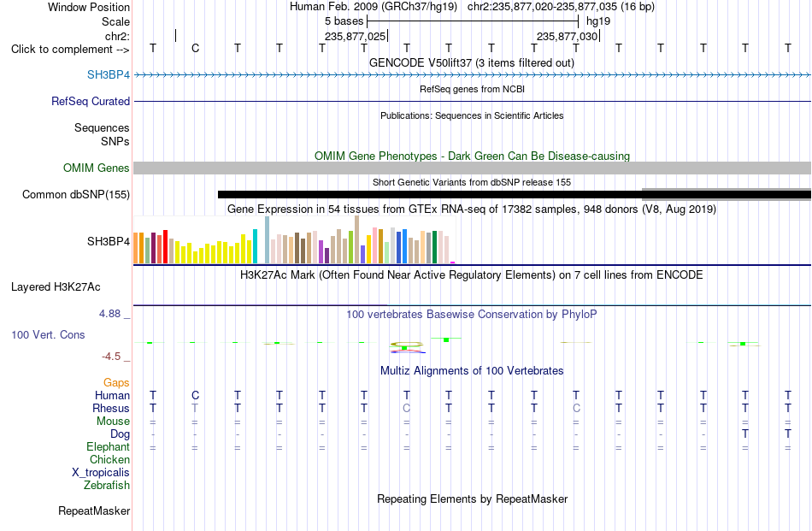Click the 'Click to complement -->' label
Image resolution: width=812 pixels, height=531 pixels.
70,50
